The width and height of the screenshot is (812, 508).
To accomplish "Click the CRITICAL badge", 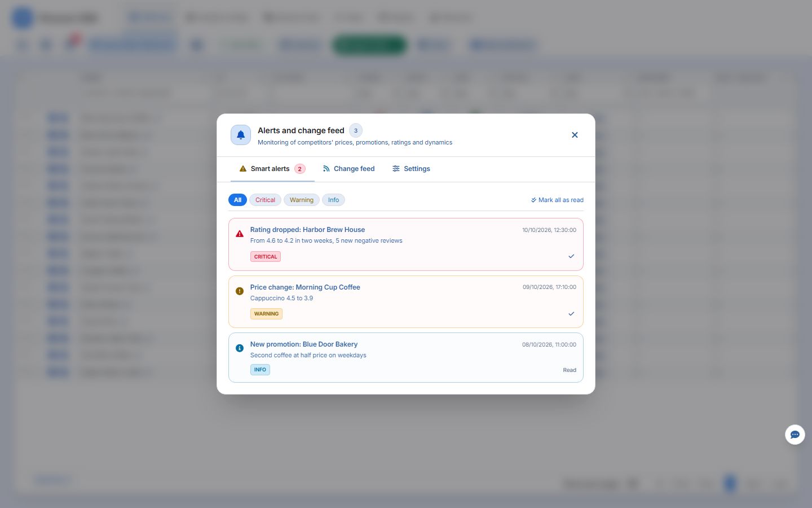I will [266, 257].
